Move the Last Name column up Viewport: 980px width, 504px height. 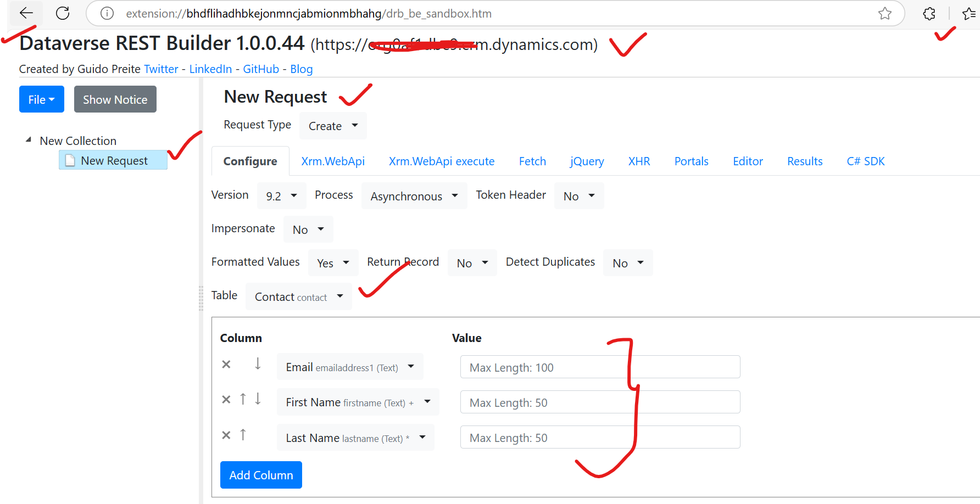coord(243,434)
